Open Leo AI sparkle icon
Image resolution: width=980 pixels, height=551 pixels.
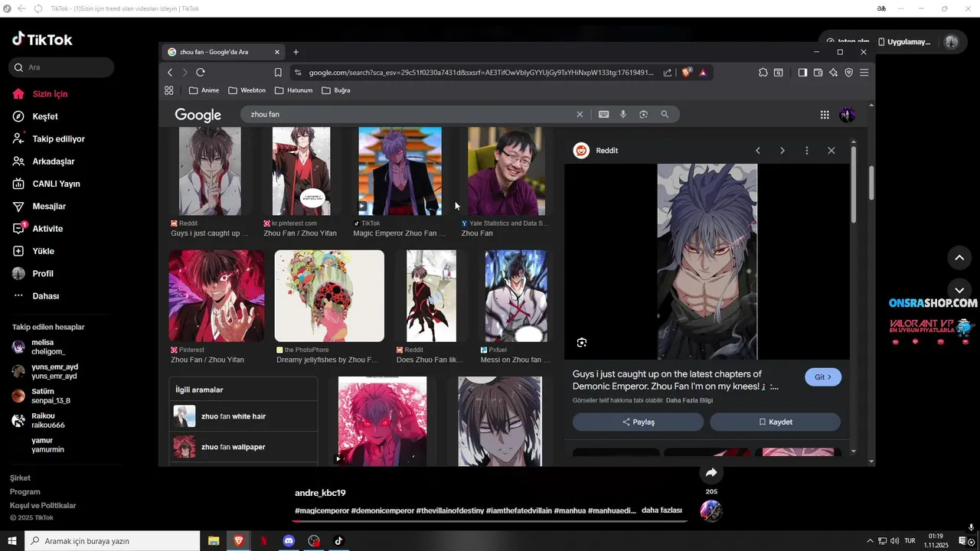click(833, 72)
